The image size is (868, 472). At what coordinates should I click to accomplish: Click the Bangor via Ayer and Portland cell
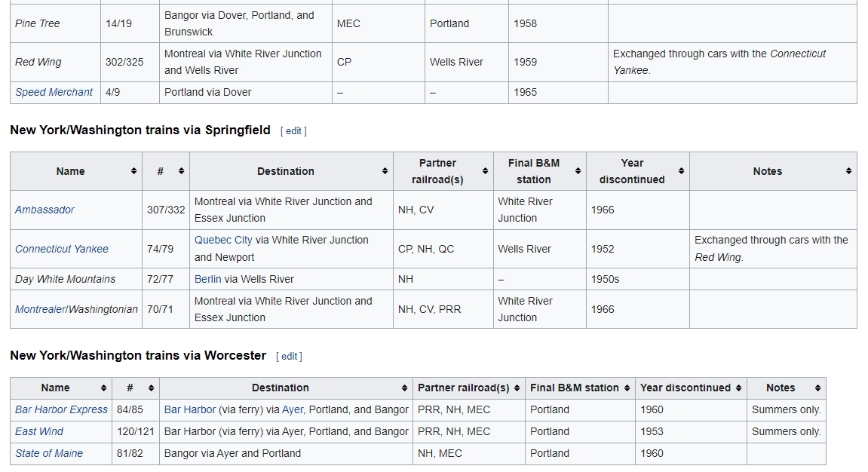[287, 454]
